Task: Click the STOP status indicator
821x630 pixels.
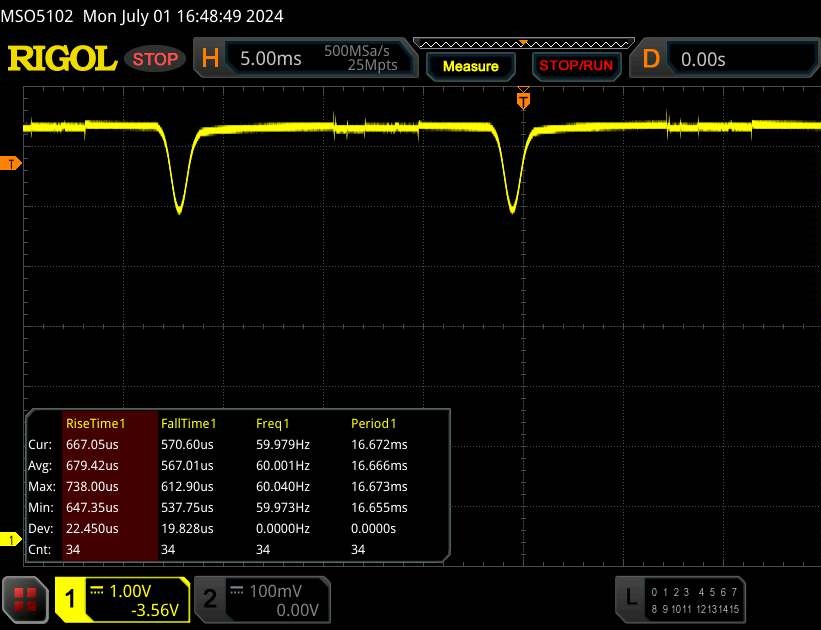Action: [x=155, y=59]
